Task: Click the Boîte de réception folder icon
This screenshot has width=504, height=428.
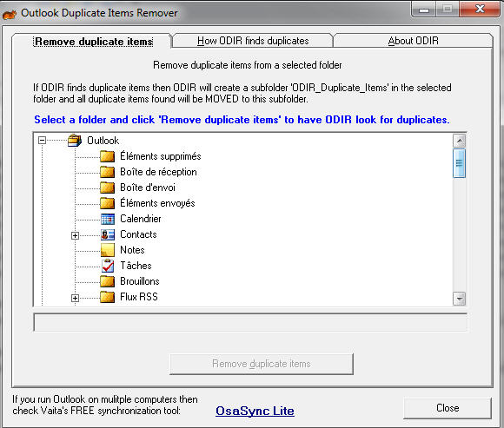Action: pyautogui.click(x=108, y=172)
